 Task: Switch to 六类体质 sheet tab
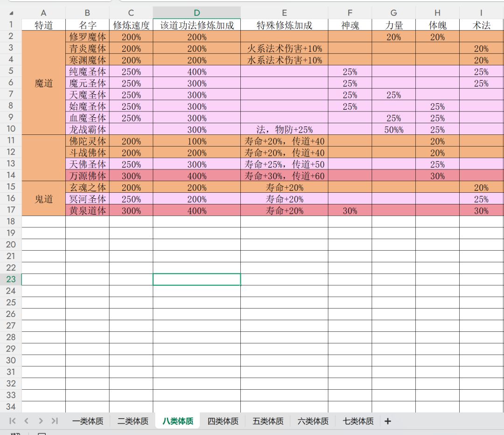313,421
